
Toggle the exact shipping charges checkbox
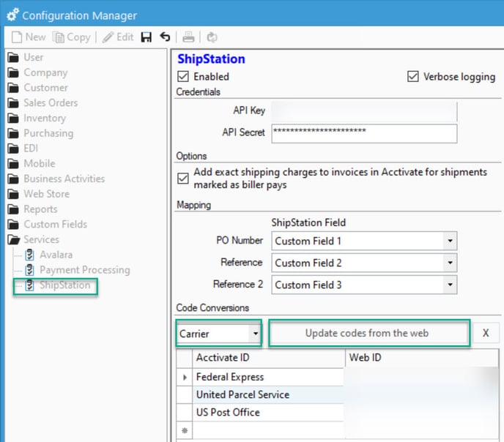pyautogui.click(x=183, y=179)
